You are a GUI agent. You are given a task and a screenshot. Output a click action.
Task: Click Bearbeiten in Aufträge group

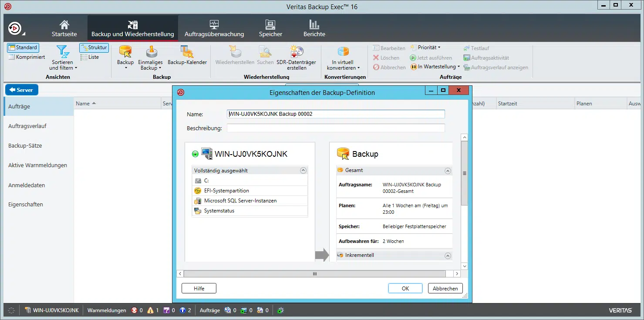tap(389, 48)
